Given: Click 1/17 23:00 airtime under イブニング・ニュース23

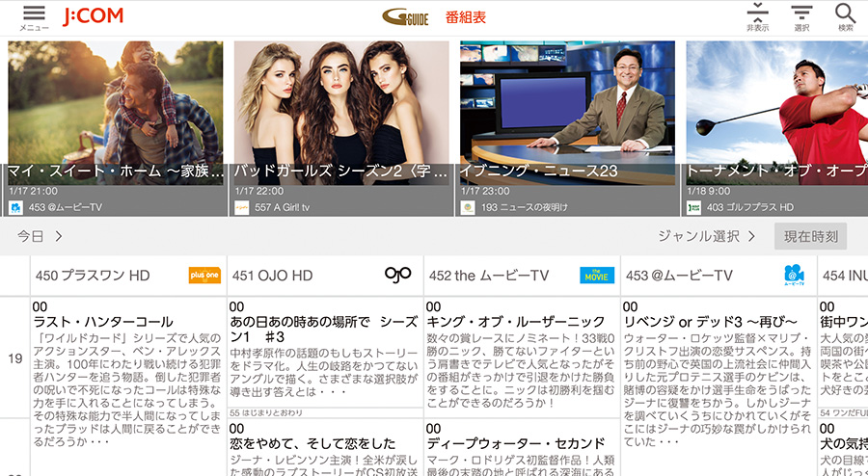Looking at the screenshot, I should point(485,192).
